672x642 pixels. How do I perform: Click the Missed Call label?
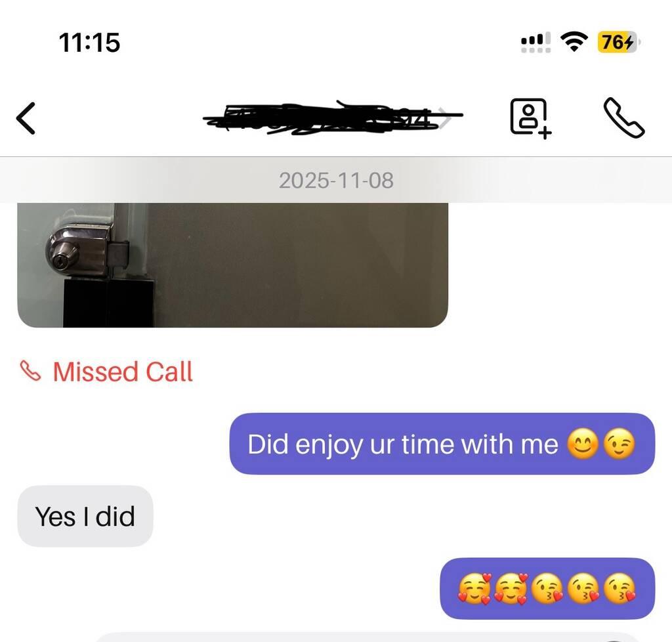click(123, 372)
